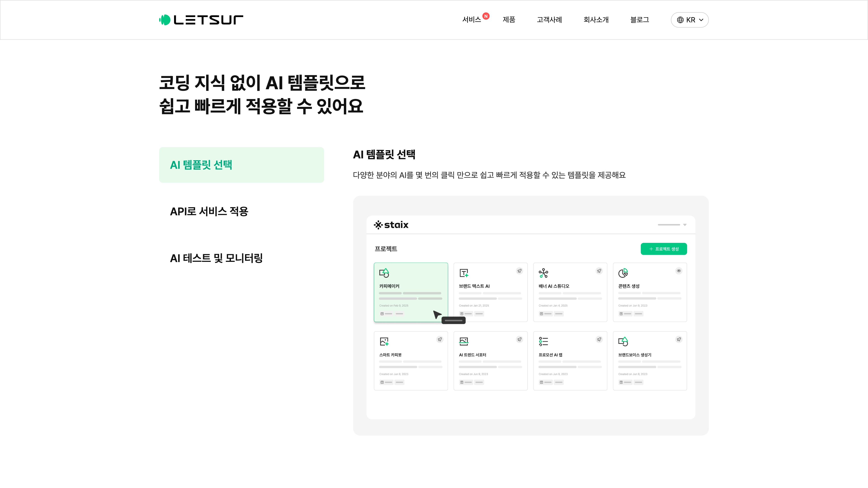Toggle rocket badge on 브랜드 텍스트 AI card

click(519, 271)
